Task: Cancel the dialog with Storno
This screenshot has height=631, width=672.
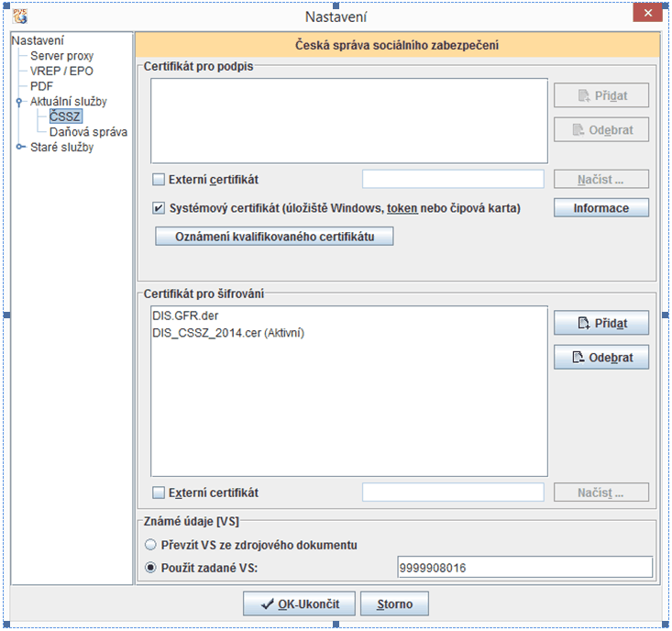Action: pyautogui.click(x=394, y=604)
